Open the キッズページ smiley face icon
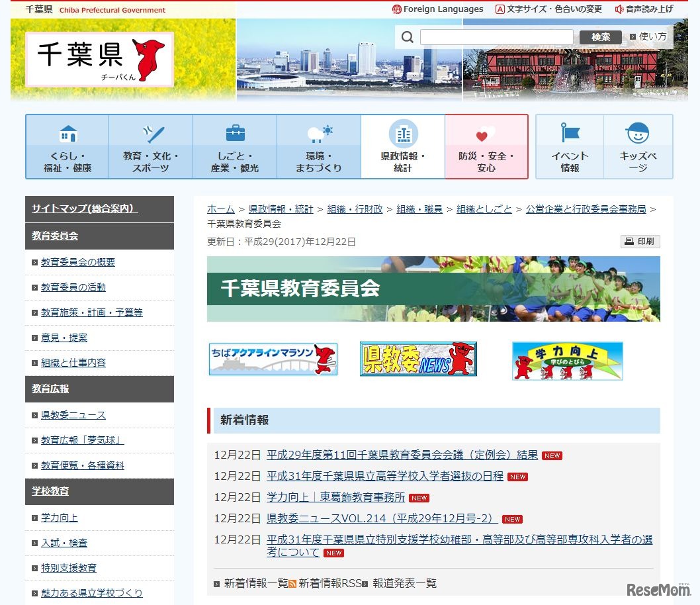The height and width of the screenshot is (605, 700). (637, 134)
